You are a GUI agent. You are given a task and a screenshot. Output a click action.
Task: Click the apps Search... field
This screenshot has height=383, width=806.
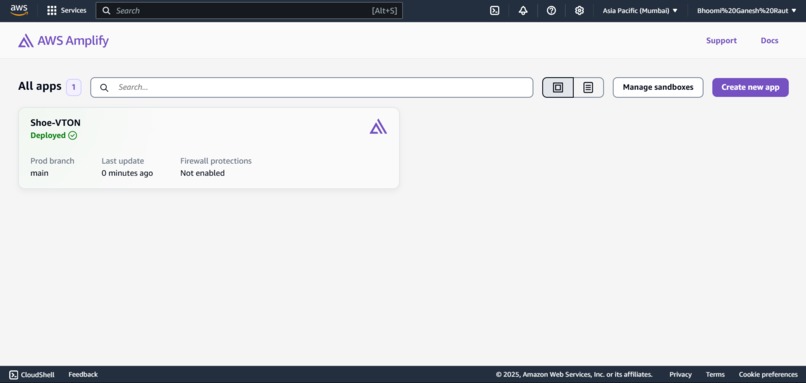[x=312, y=87]
